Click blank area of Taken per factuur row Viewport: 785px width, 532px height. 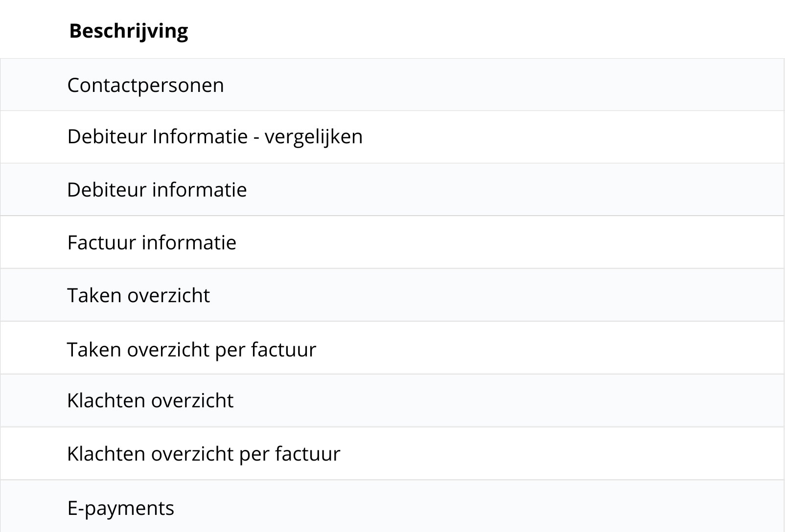538,350
